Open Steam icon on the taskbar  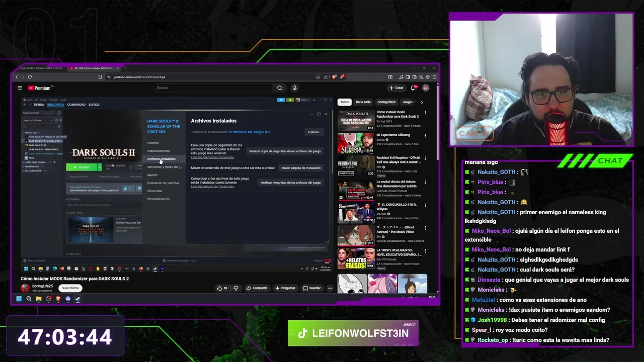(x=77, y=299)
